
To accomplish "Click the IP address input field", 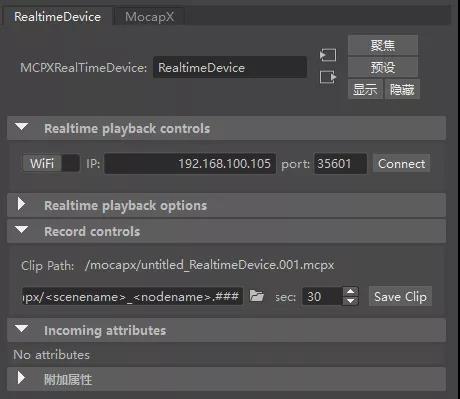I will point(190,164).
